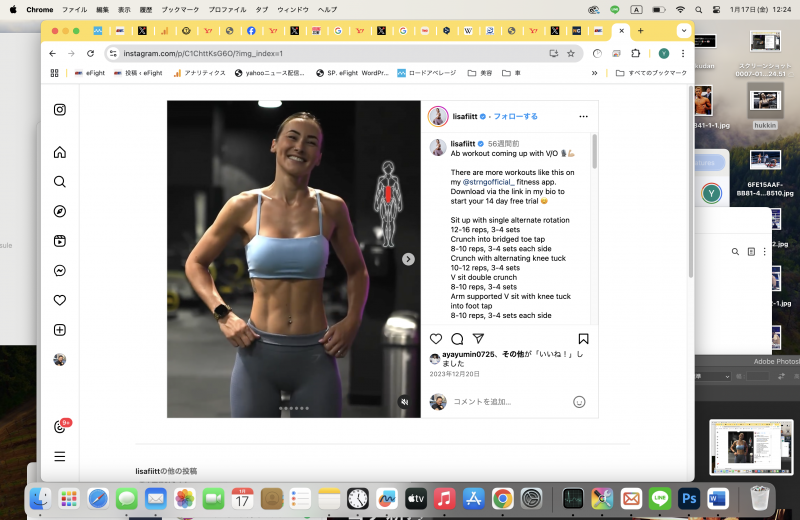Open the Instagram hamburger menu at sidebar bottom
Image resolution: width=800 pixels, height=520 pixels.
click(x=60, y=456)
